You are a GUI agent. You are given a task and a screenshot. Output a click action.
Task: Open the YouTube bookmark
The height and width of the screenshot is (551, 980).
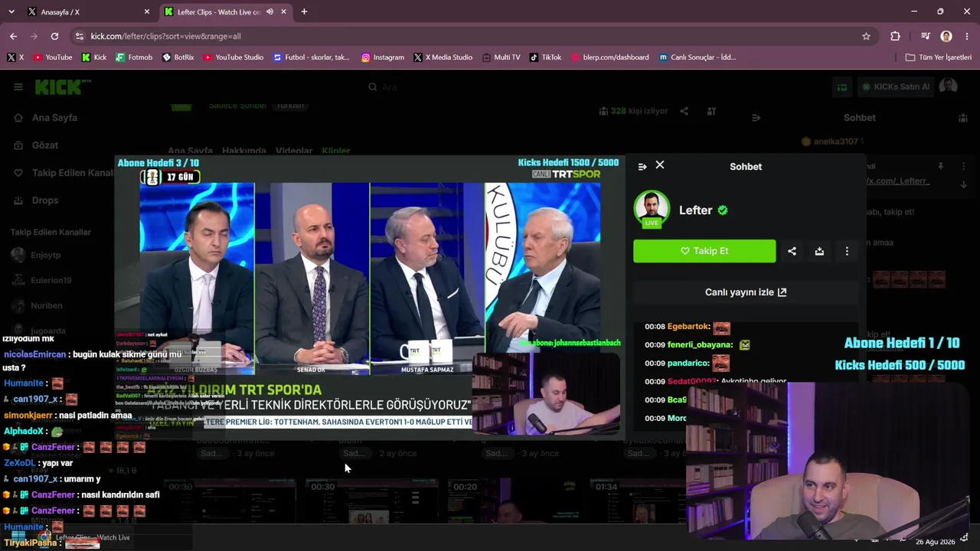tap(52, 57)
